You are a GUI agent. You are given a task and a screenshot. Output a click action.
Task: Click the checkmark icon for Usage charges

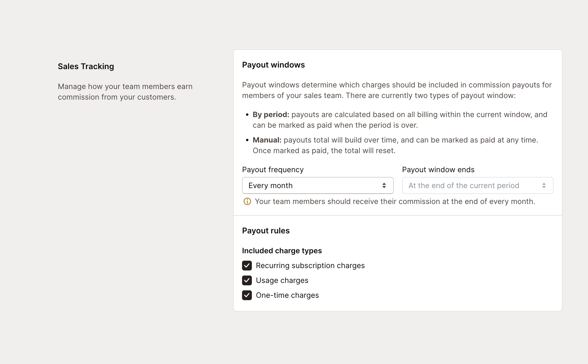coord(247,281)
